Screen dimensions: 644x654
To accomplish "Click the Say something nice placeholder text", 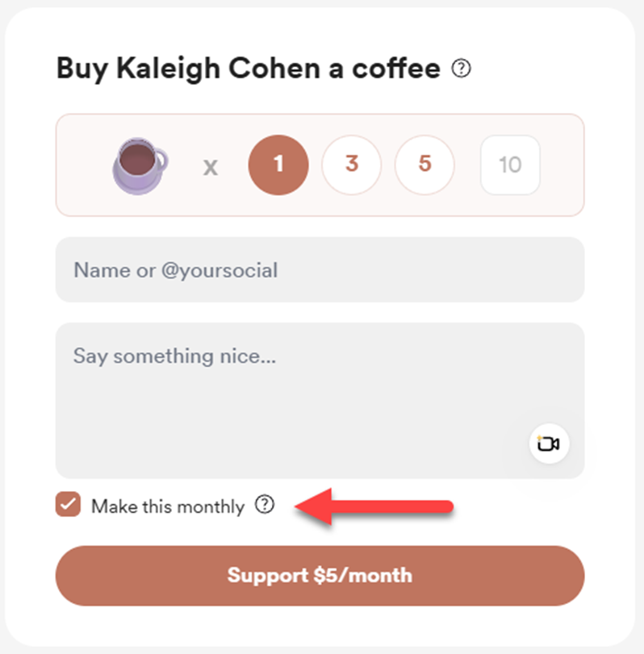I will (175, 356).
